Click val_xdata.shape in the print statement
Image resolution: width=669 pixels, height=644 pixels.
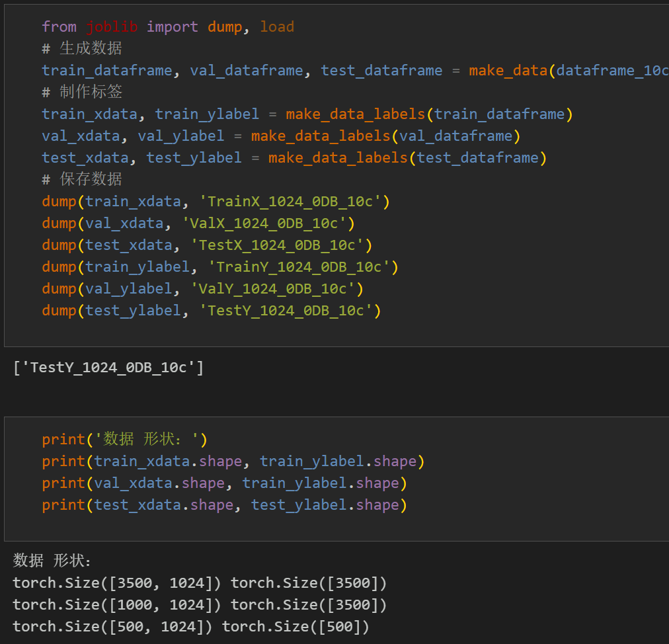[159, 483]
